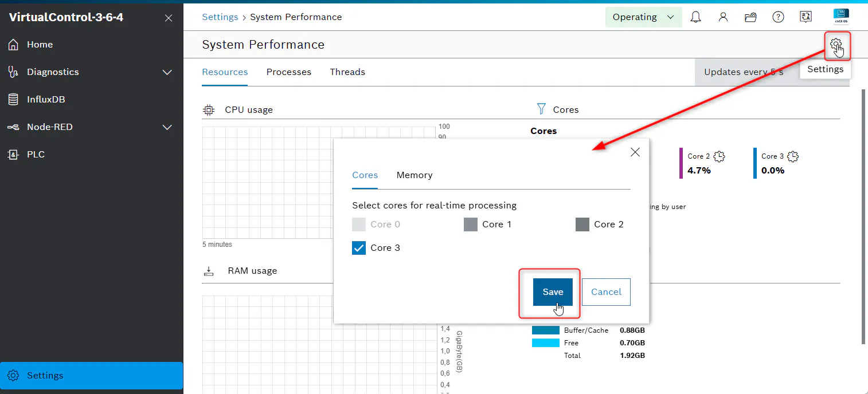Toggle the Core 1 checkbox
Screen dimensions: 868x394
pos(471,224)
